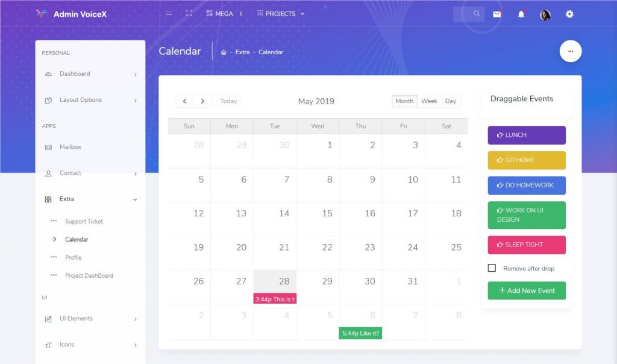
Task: Open the circular more-options button above Draggable Events
Action: (x=570, y=51)
